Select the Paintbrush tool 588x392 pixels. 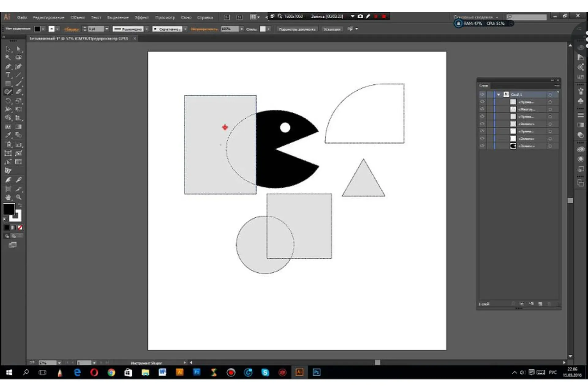pyautogui.click(x=19, y=83)
